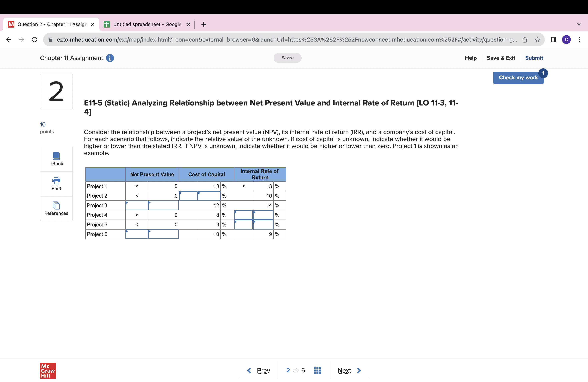Viewport: 588px width, 382px height.
Task: Click the Print icon in sidebar
Action: 56,184
